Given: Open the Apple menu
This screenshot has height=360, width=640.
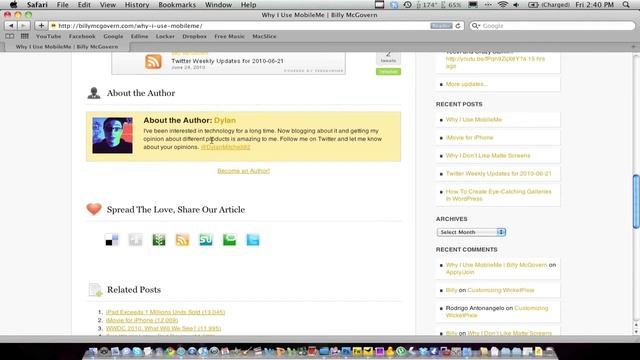Looking at the screenshot, I should point(13,5).
